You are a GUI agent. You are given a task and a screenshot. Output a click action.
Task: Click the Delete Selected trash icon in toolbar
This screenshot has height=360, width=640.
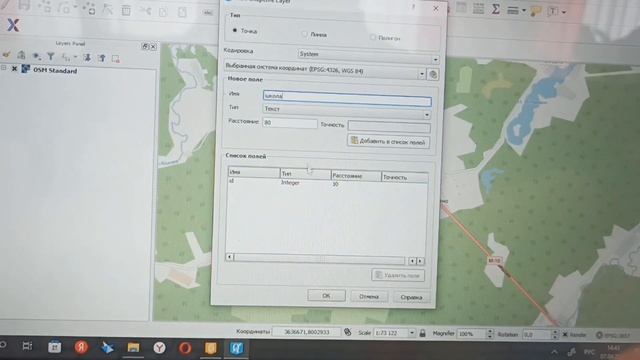coord(126,10)
